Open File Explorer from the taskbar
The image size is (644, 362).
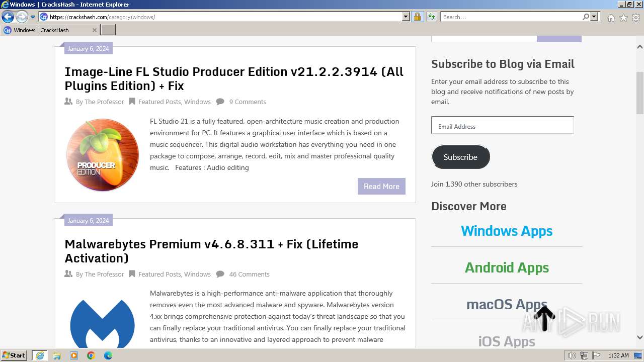click(57, 355)
